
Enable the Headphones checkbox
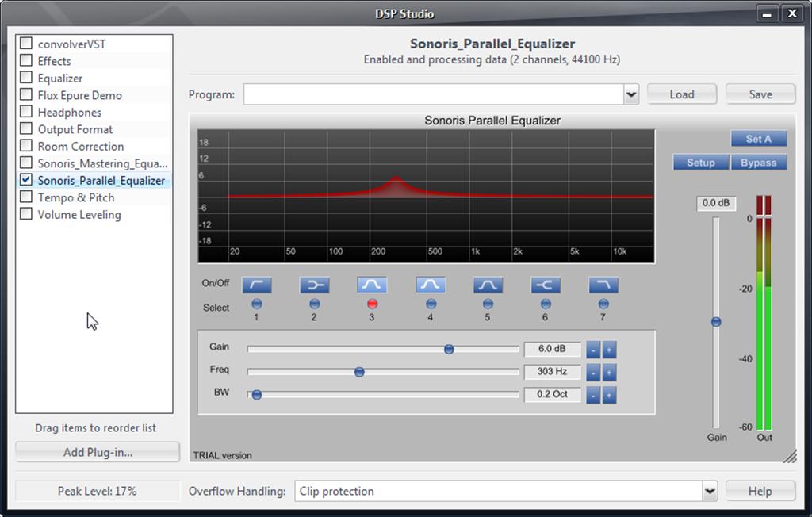pos(26,111)
